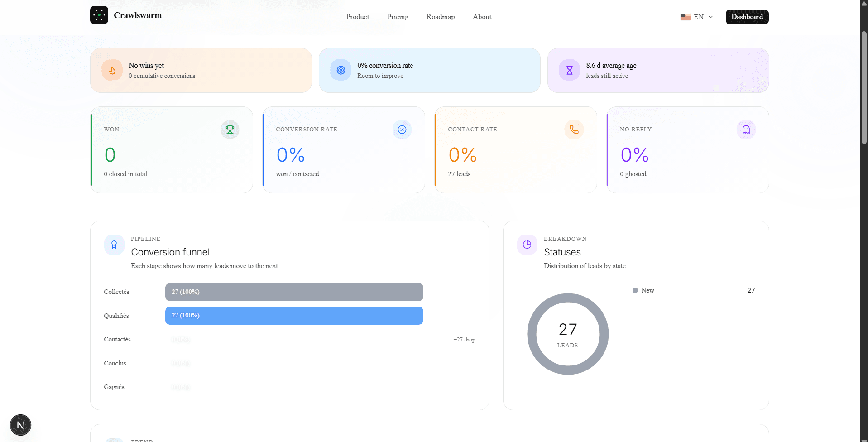Click the WON card label

pos(112,129)
